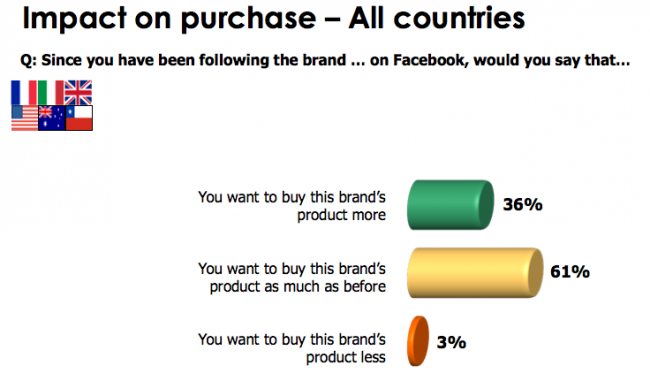The image size is (650, 381).
Task: Click the Chile flag icon
Action: [x=79, y=118]
